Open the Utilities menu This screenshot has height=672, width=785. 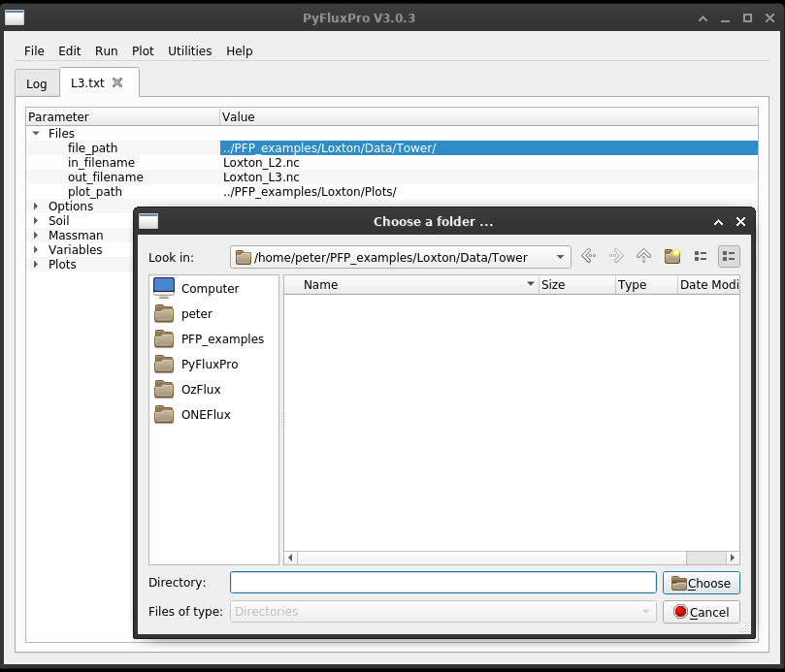190,51
